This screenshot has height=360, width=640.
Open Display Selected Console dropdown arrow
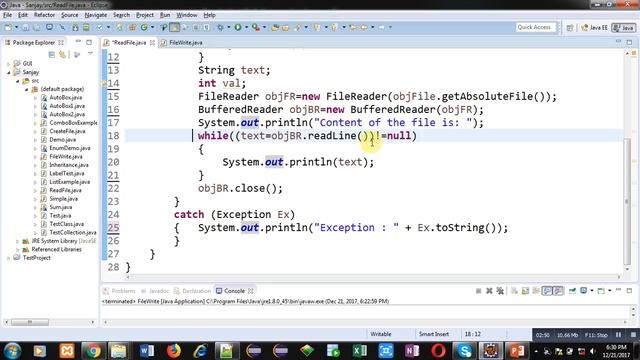(591, 291)
